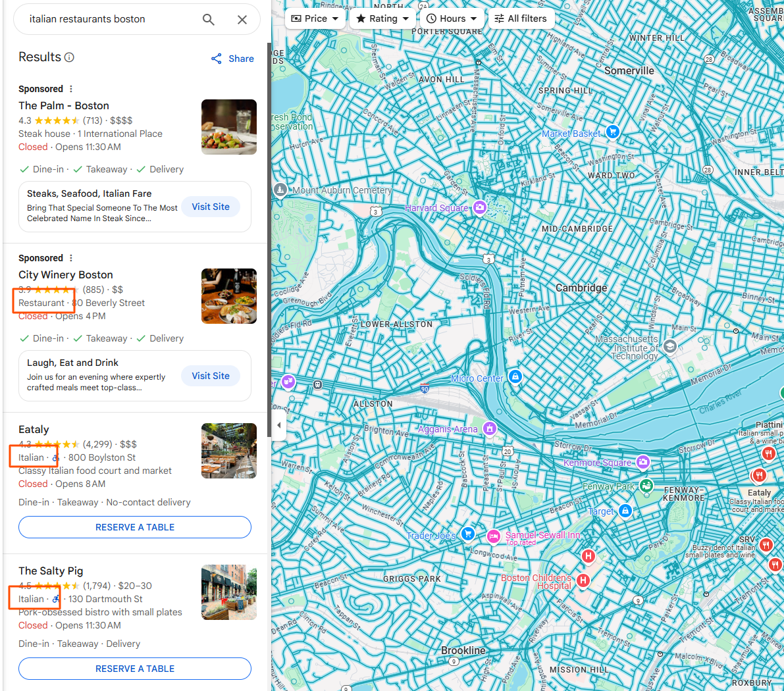Select the Market Basket store marker
The height and width of the screenshot is (691, 784).
612,132
